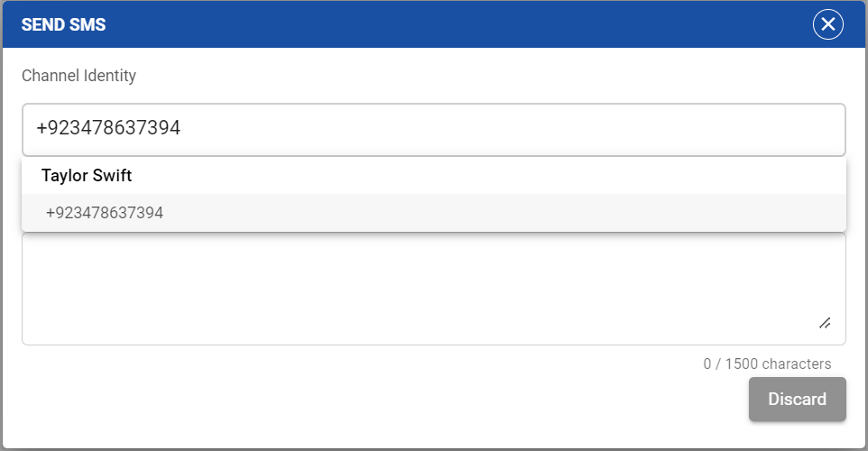
Task: Click the blue Send SMS header bar
Action: [433, 24]
